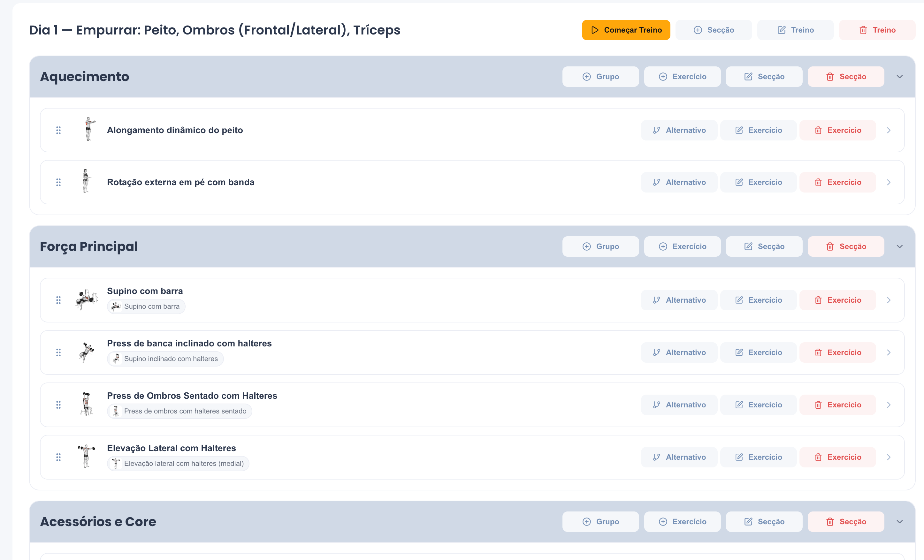Viewport: 924px width, 560px height.
Task: Expand Rotação externa em pé com banda arrow
Action: (x=888, y=182)
